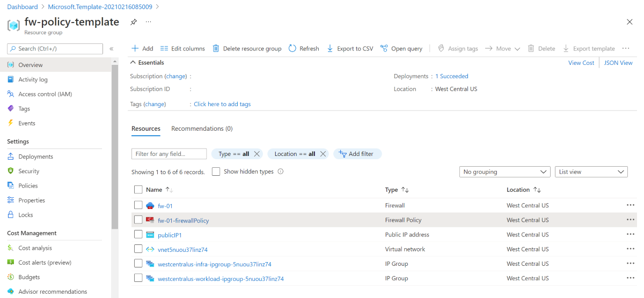The image size is (644, 298).
Task: Open the List view dropdown
Action: tap(591, 172)
